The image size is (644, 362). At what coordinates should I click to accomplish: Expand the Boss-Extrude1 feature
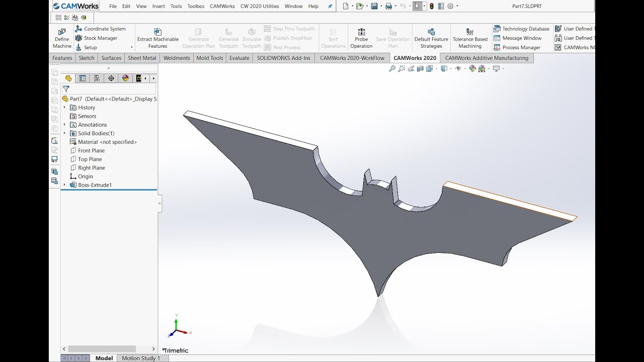(x=64, y=185)
